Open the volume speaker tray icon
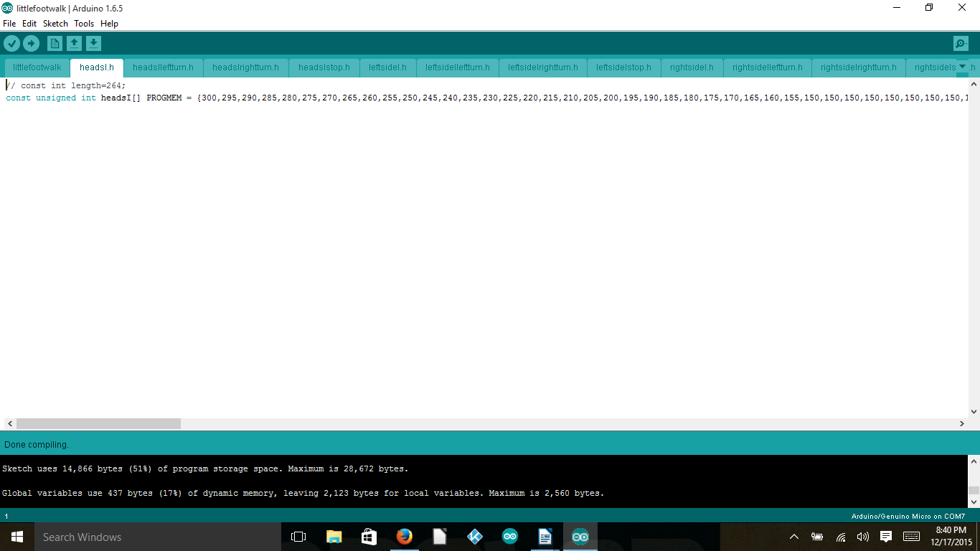Viewport: 980px width, 551px height. (x=863, y=537)
